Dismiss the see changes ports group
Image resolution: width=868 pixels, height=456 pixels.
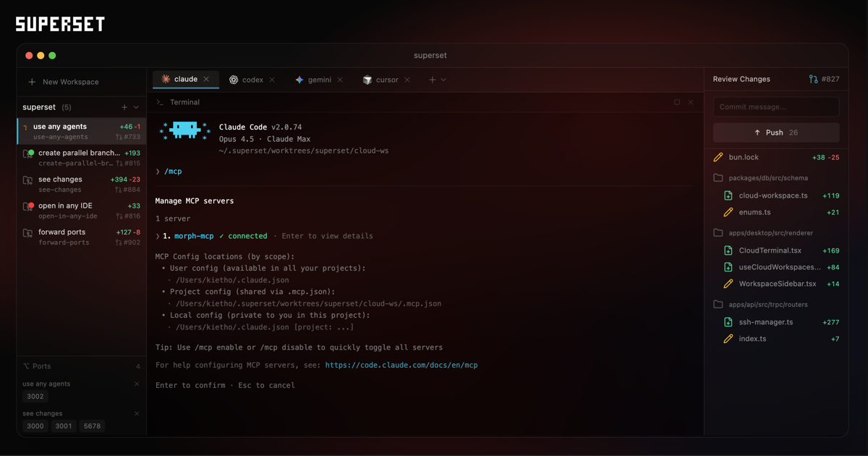pos(136,413)
